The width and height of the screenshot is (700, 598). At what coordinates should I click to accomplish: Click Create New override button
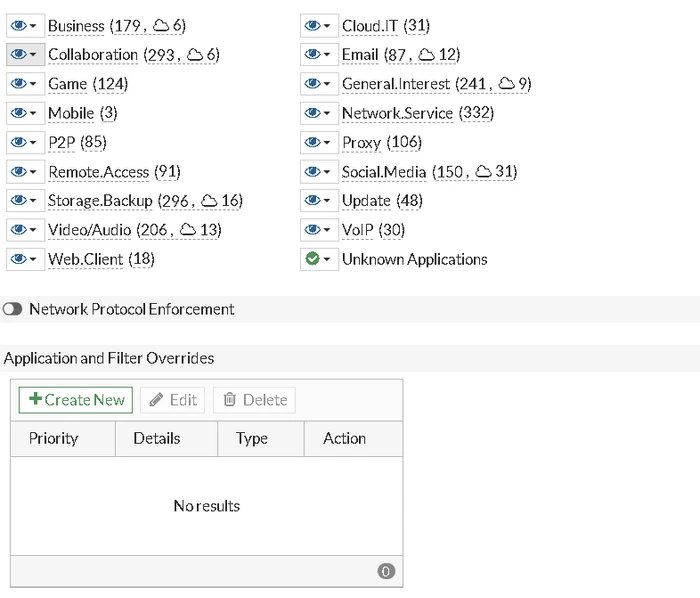point(75,400)
